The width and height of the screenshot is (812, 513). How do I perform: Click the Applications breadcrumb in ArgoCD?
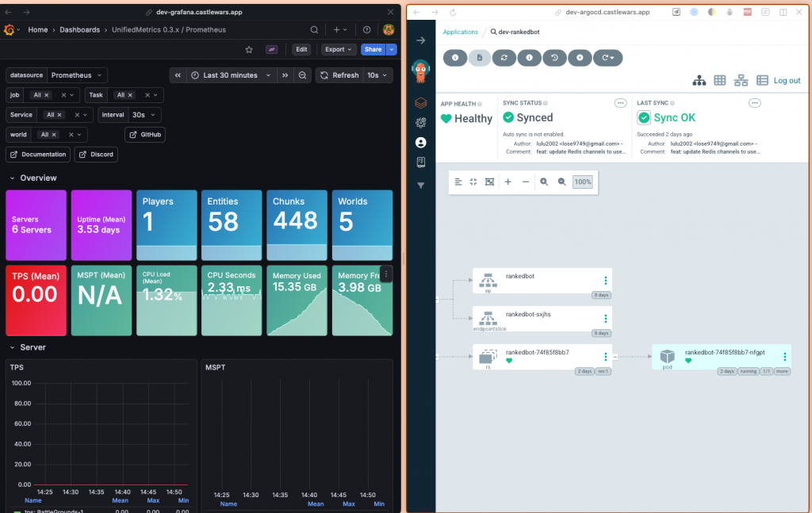(x=461, y=32)
